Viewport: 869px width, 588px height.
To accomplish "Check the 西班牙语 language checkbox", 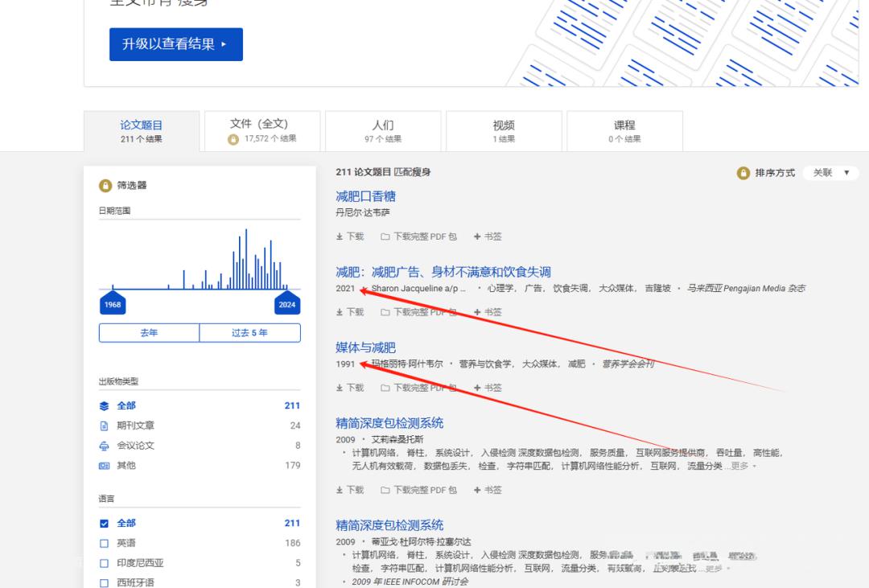I will (104, 583).
